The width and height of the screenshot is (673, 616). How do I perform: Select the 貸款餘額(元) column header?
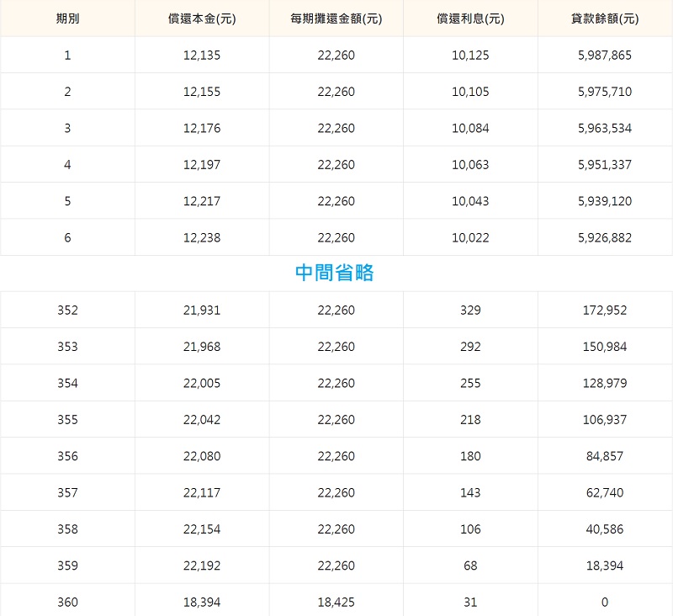(605, 19)
